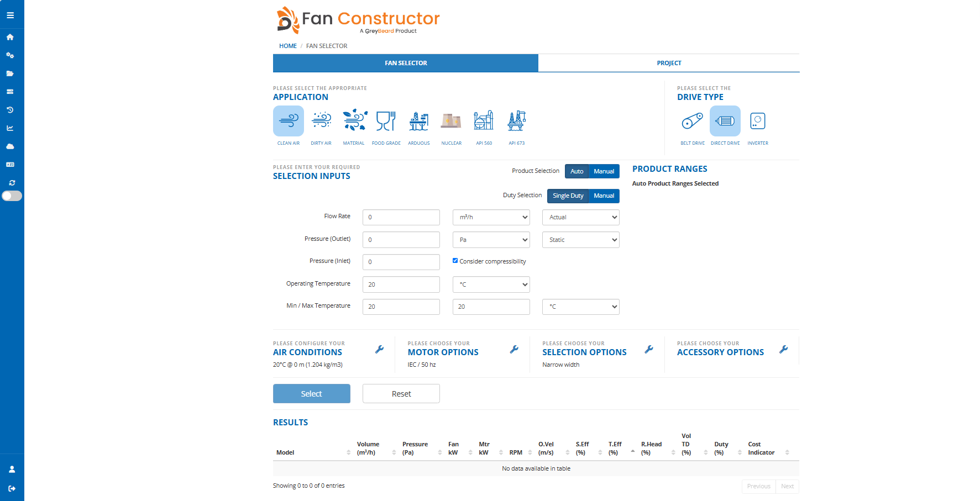Sort results by RPM column
The image size is (980, 501).
tap(520, 452)
